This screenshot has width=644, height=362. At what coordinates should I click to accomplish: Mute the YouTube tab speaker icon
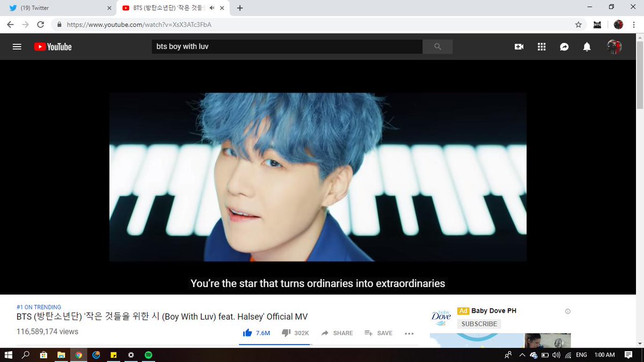pos(212,8)
